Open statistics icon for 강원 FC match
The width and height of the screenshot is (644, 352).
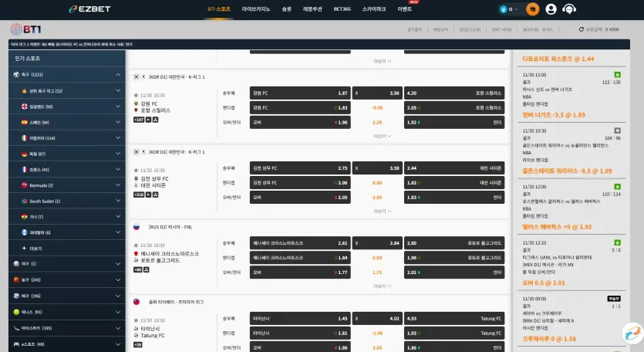[x=155, y=120]
